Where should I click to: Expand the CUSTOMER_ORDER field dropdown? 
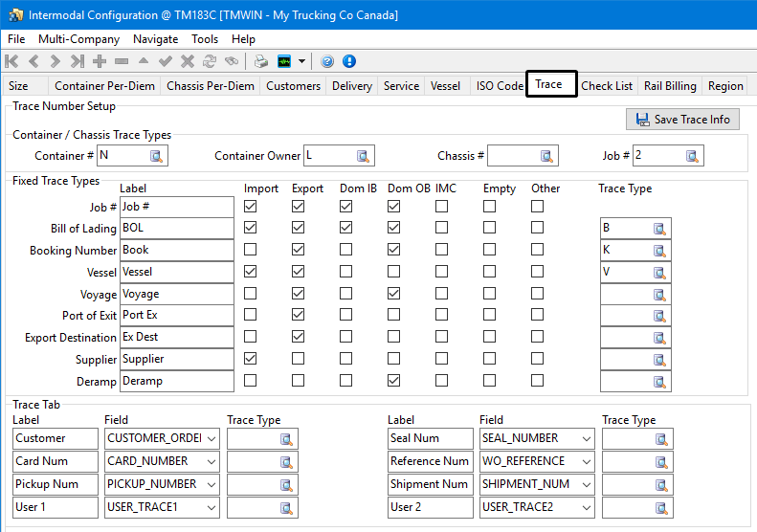[x=212, y=438]
